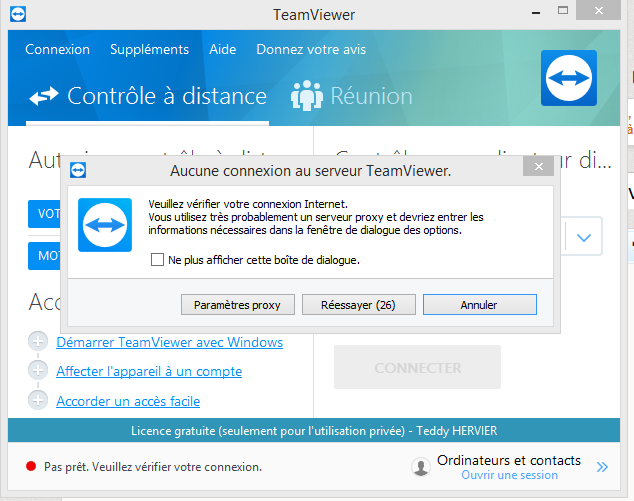
Task: Click the red connection status dot
Action: (x=31, y=466)
